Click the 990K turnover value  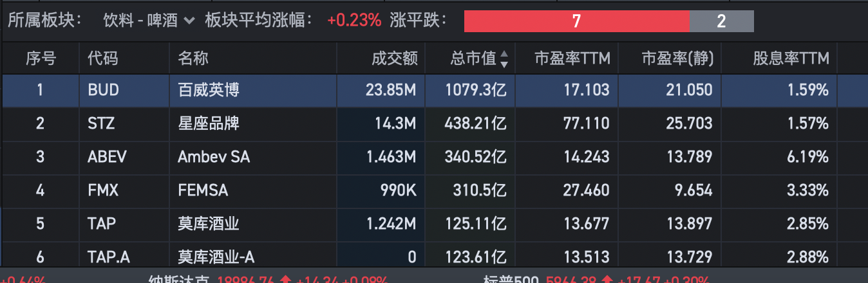[x=399, y=190]
